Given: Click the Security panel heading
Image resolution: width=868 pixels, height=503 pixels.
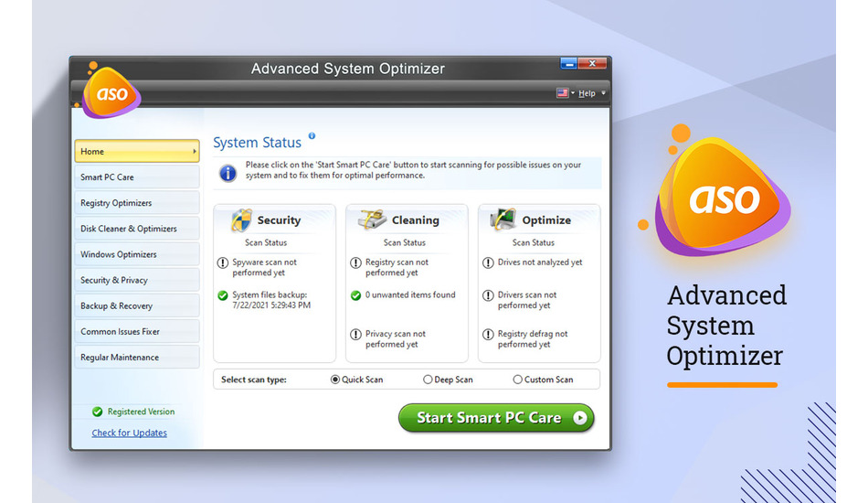Looking at the screenshot, I should (x=279, y=219).
